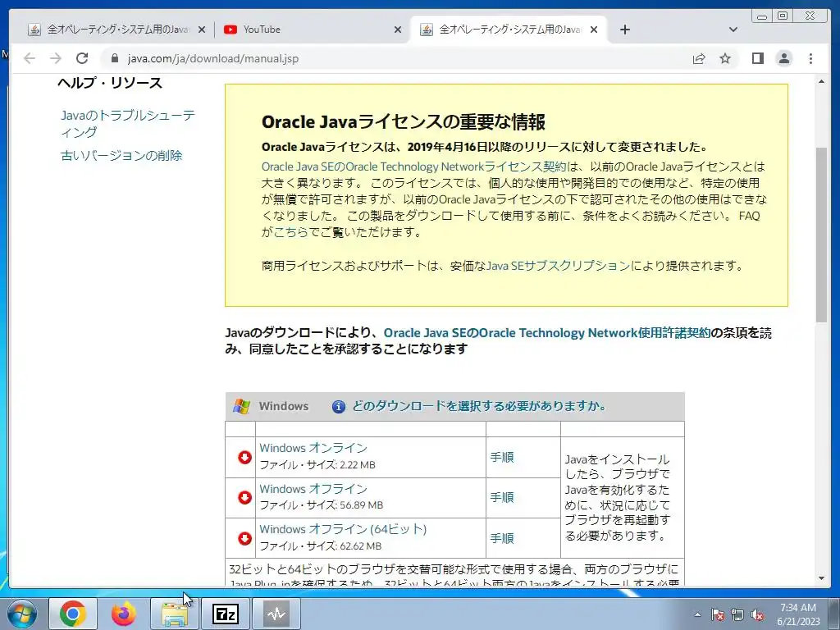Click the blue info icon beside download question
The height and width of the screenshot is (630, 840).
pos(339,407)
